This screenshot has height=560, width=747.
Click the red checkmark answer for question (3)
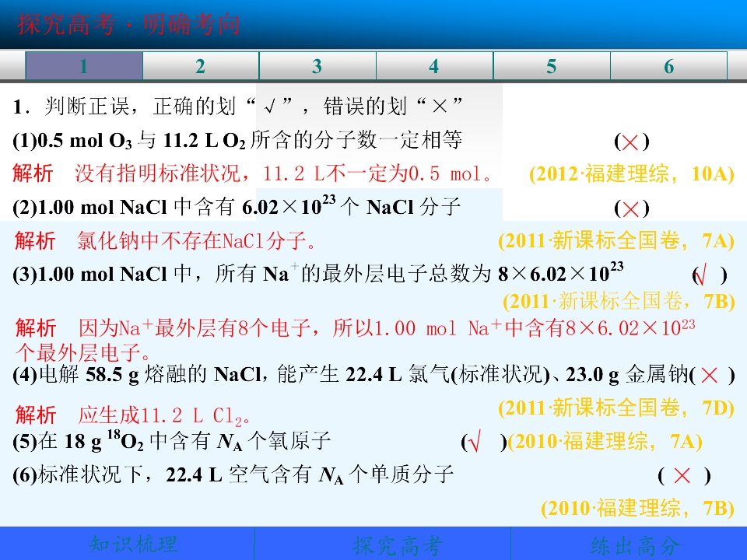tap(700, 275)
